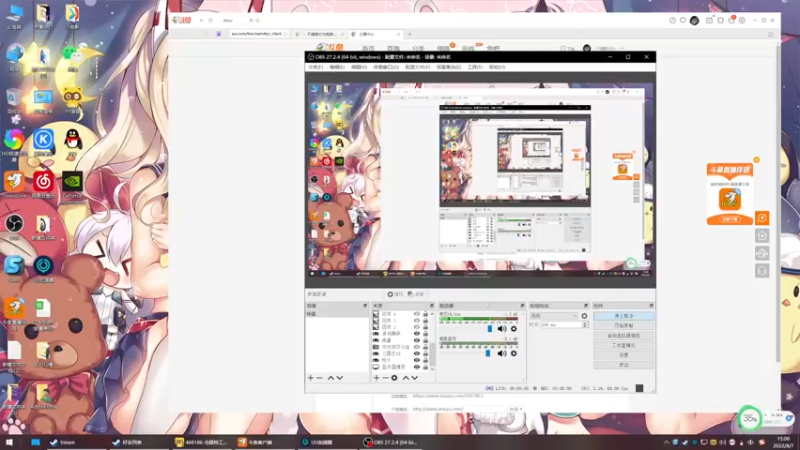
Task: Toggle the lock on 图像 3 source
Action: click(425, 320)
